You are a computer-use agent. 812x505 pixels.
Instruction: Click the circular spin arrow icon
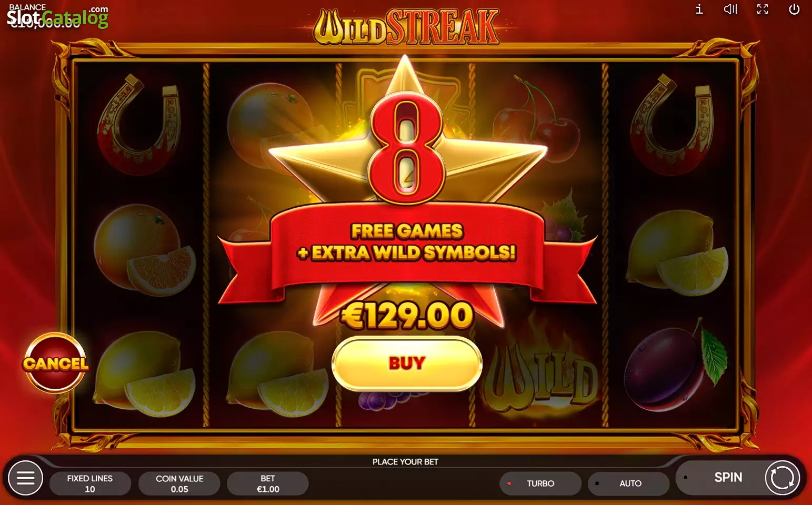click(782, 478)
